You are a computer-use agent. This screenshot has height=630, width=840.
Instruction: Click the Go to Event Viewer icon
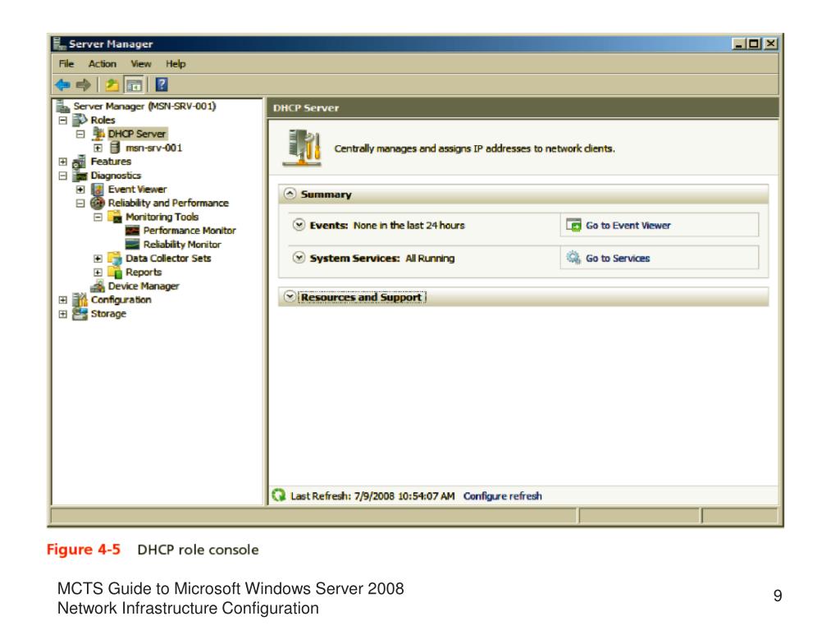(573, 225)
